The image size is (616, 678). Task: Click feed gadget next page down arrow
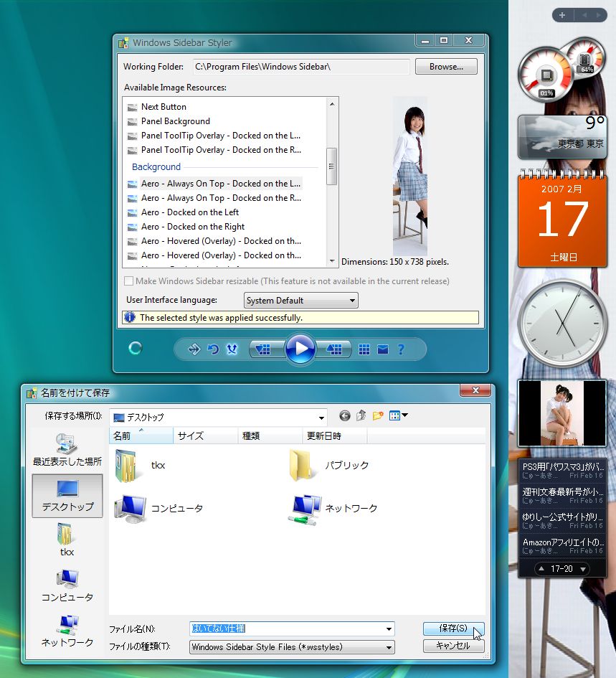(x=583, y=569)
